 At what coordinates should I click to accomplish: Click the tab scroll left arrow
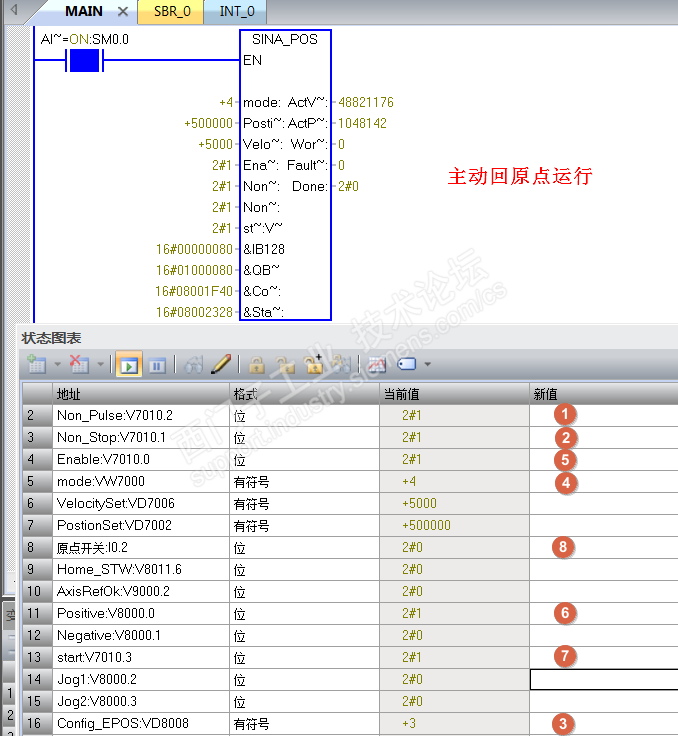[x=14, y=9]
